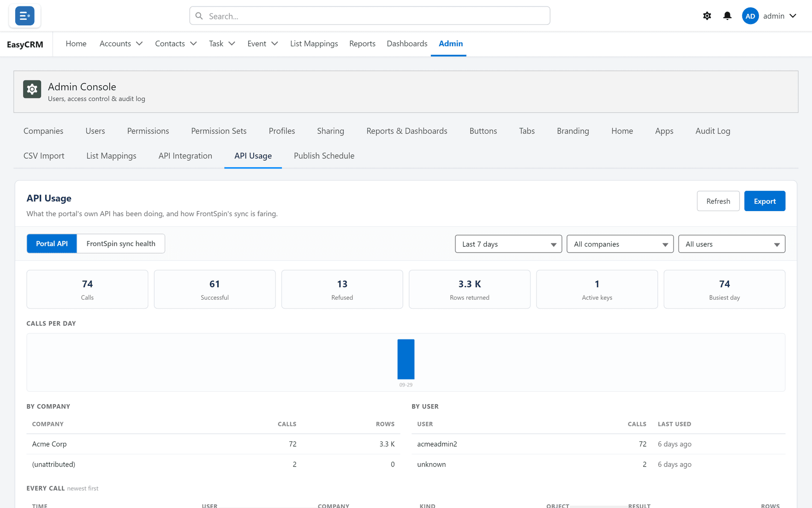
Task: Switch to Portal API view
Action: coord(52,243)
